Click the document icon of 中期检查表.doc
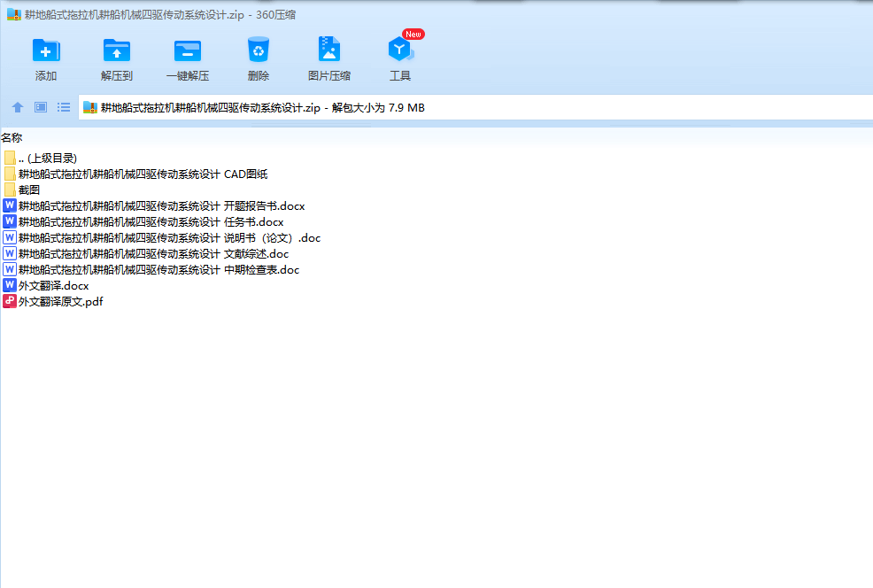 (x=10, y=269)
